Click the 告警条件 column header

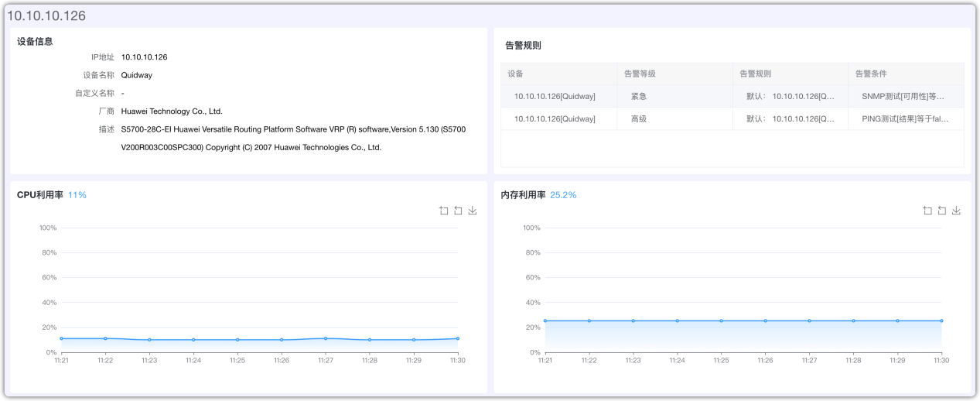click(x=906, y=74)
